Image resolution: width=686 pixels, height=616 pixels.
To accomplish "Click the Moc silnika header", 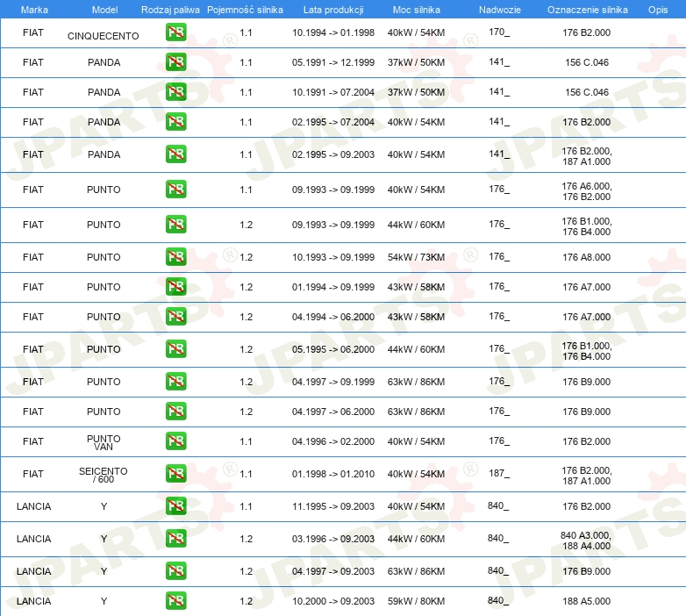I will click(x=417, y=10).
